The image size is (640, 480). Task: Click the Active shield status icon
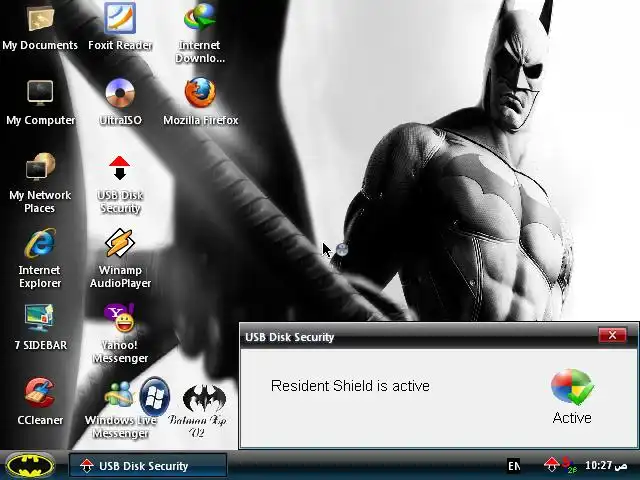(x=572, y=387)
